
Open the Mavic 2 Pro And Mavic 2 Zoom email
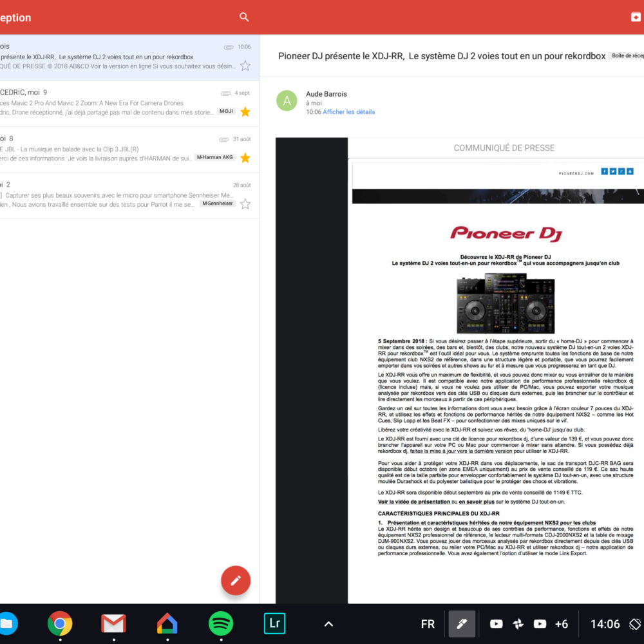[x=129, y=103]
